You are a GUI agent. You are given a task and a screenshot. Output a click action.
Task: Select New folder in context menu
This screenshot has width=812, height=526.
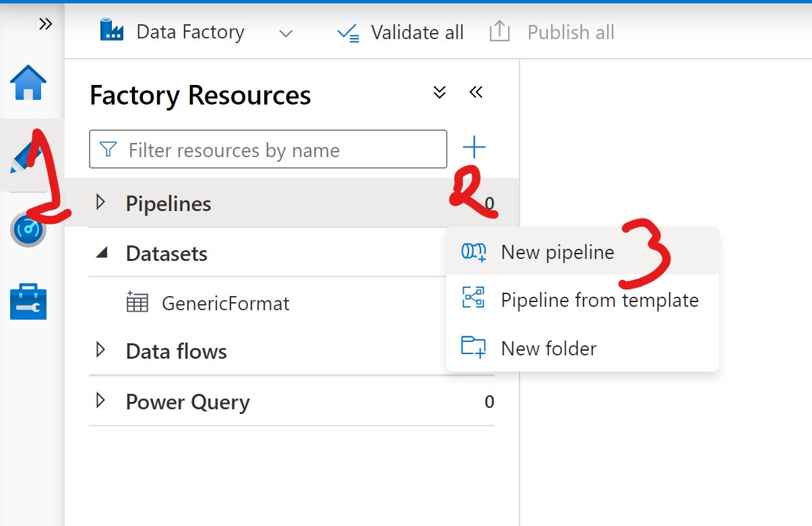tap(549, 348)
